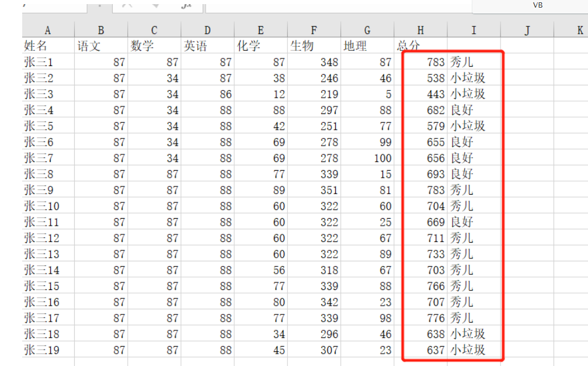This screenshot has height=366, width=588.
Task: Select 化学 score 12 in 张三3 row
Action: [x=260, y=94]
